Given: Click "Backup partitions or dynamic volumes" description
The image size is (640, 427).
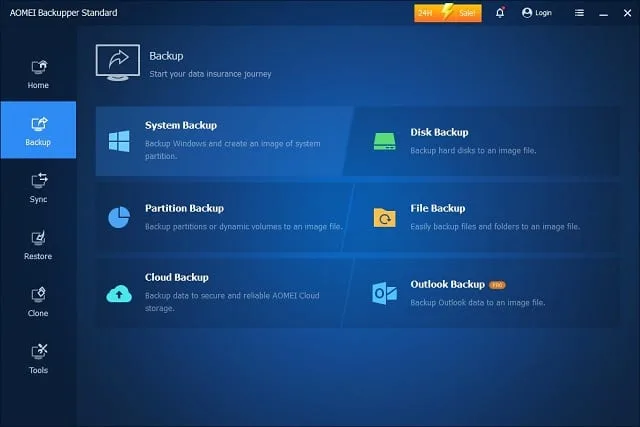Looking at the screenshot, I should click(244, 227).
